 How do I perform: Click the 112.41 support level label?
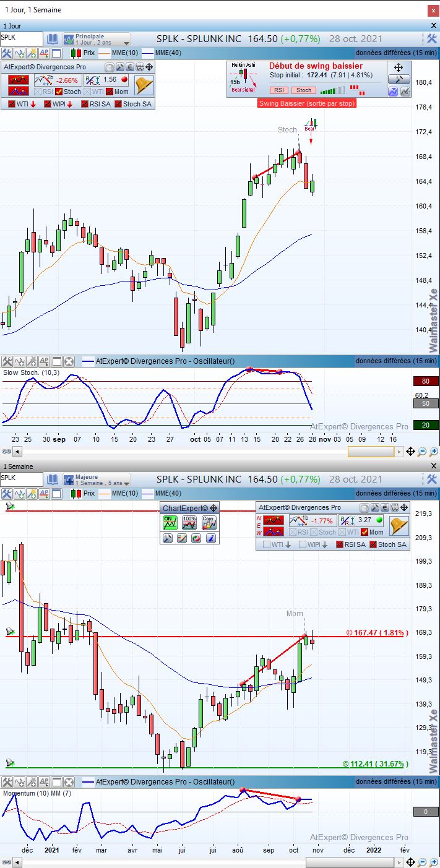click(x=375, y=764)
